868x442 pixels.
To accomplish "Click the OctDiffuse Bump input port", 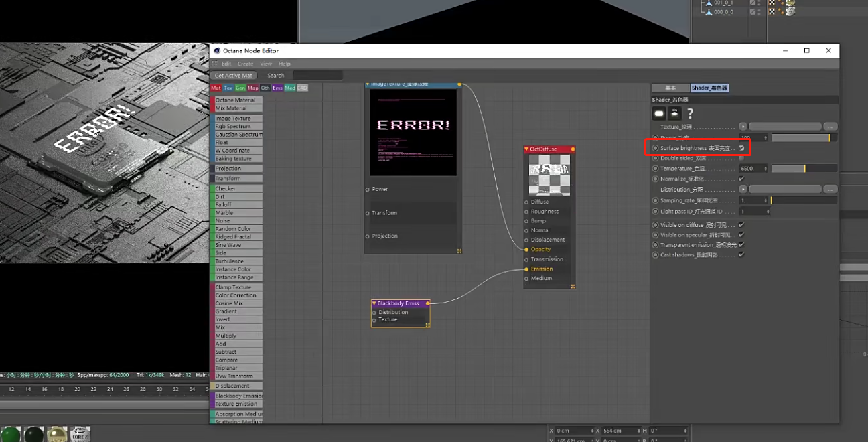I will pyautogui.click(x=526, y=221).
